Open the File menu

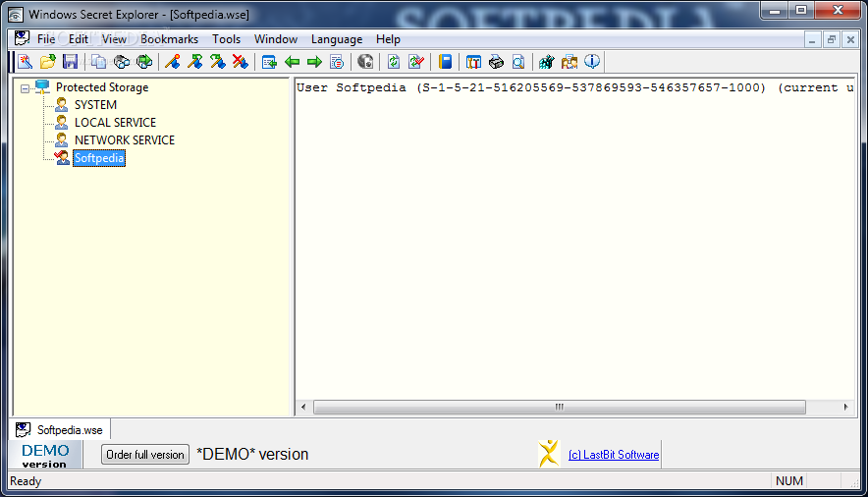coord(46,39)
